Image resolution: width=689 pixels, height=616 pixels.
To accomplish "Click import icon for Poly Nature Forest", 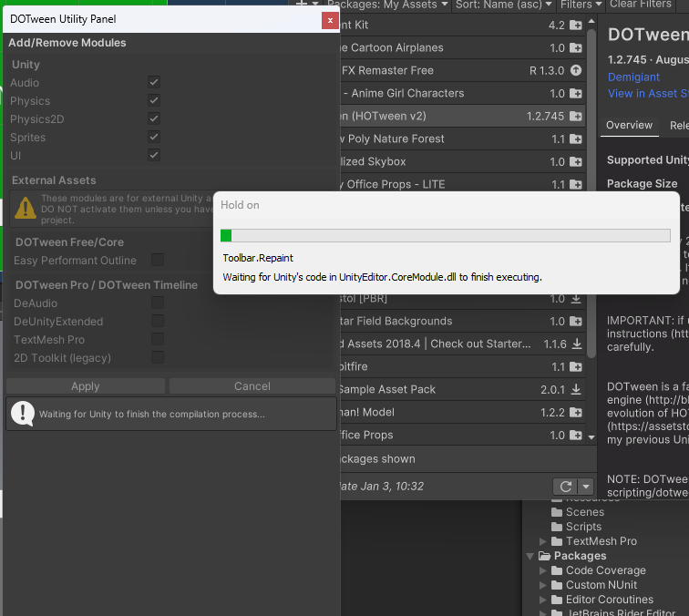I will [x=576, y=139].
